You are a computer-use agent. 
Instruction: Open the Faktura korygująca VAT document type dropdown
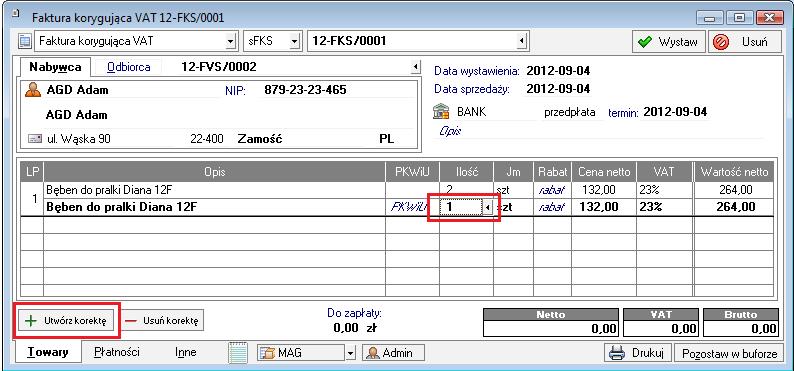230,41
